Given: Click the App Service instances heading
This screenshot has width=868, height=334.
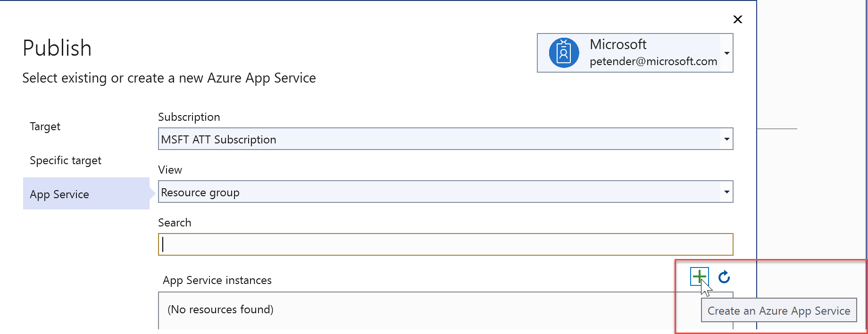Looking at the screenshot, I should click(217, 280).
